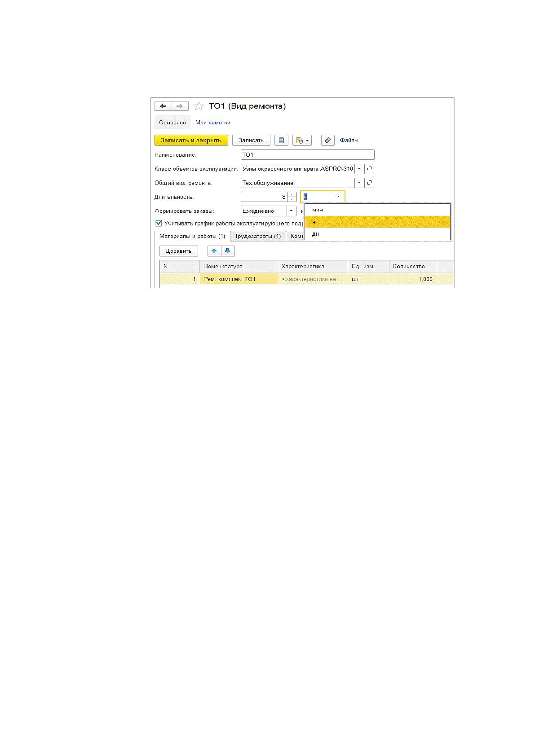Switch to the Трудозатраты (1) tab
This screenshot has width=535, height=756.
[x=258, y=236]
